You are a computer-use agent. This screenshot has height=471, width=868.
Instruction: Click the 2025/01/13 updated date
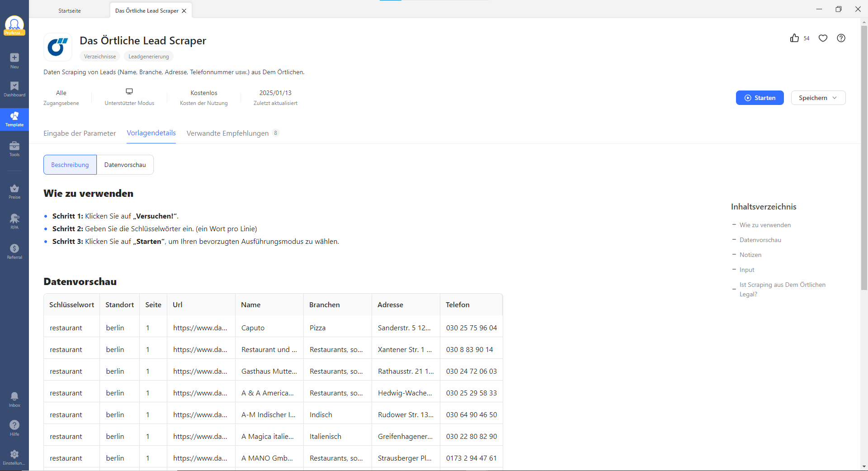(x=275, y=93)
